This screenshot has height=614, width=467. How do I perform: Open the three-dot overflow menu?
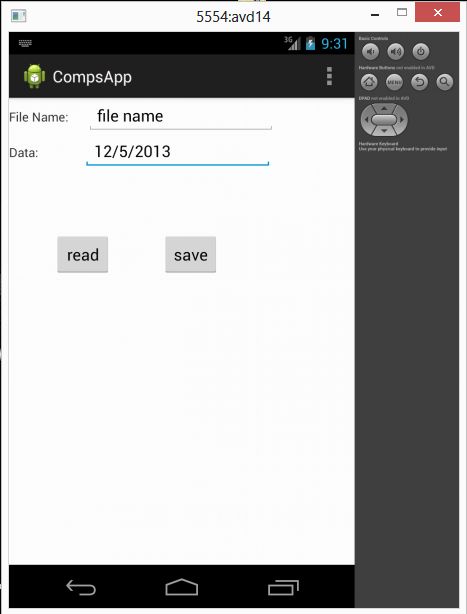(x=329, y=76)
